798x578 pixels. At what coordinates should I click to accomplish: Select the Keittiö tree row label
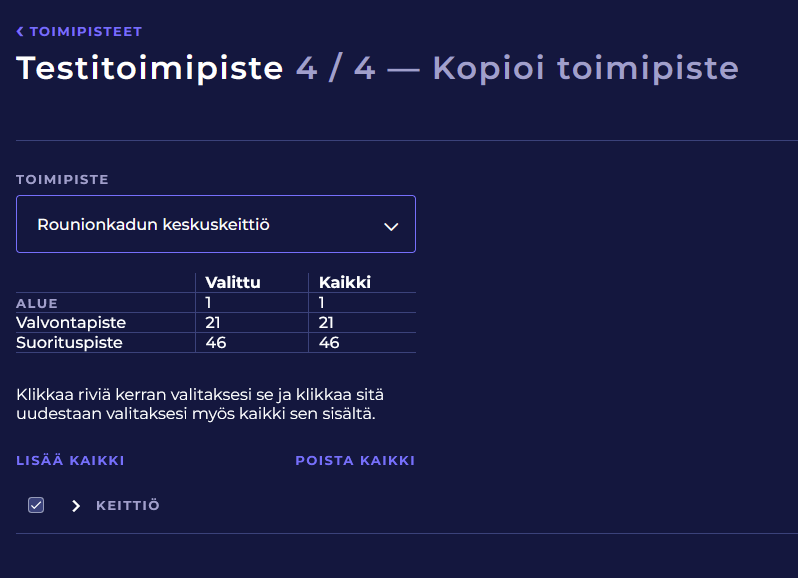point(128,506)
